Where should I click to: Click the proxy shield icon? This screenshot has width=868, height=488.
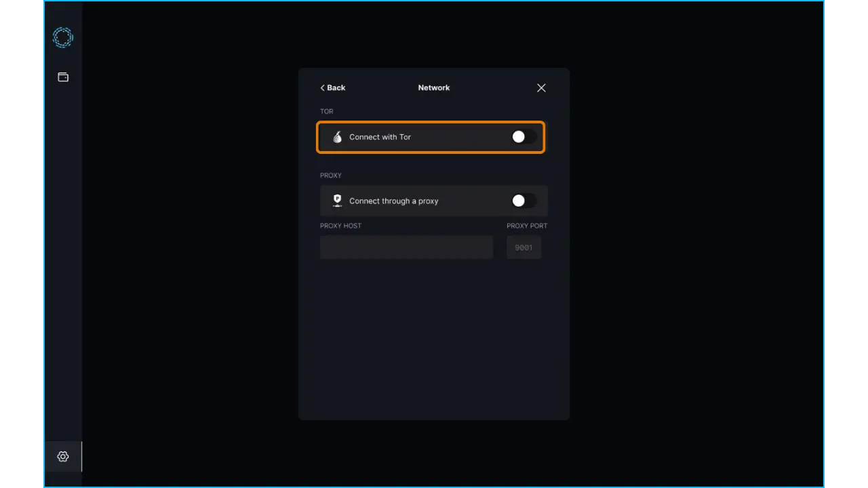click(x=337, y=201)
